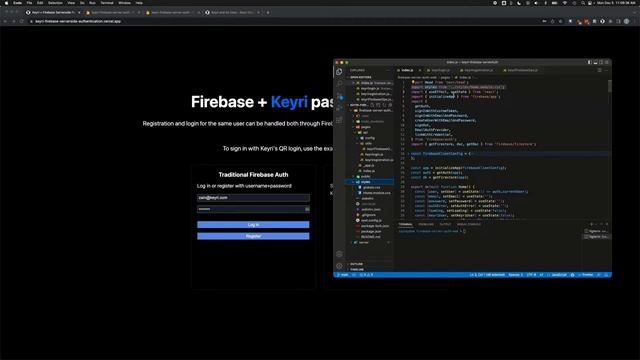The height and width of the screenshot is (360, 640).
Task: Open the DEBUG CONSOLE panel tab
Action: tap(469, 224)
